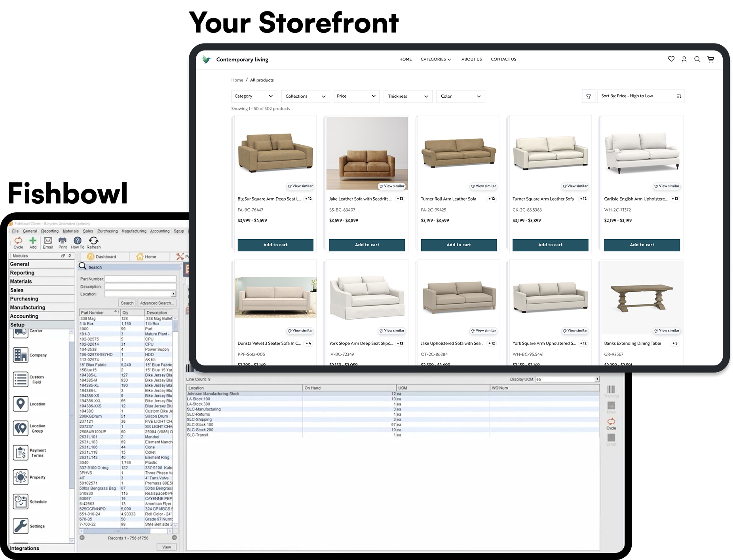Screen dimensions: 733x560
Task: Click the Email toolbar icon in Fishbowl
Action: tap(48, 242)
